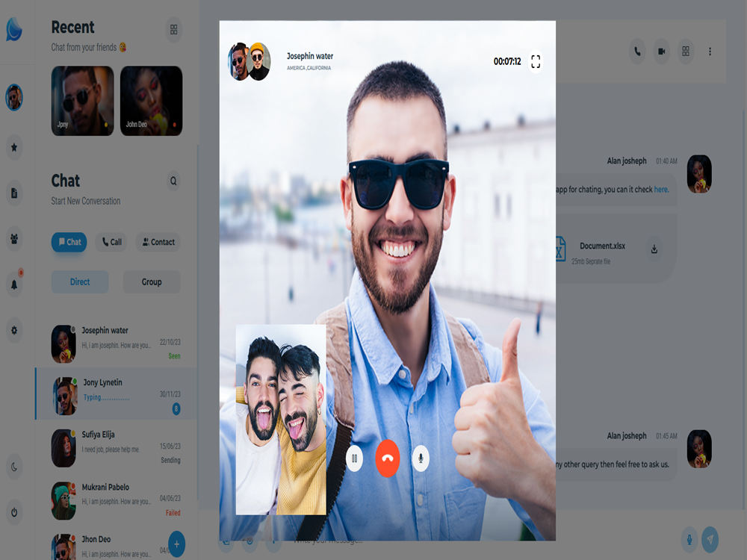Screen dimensions: 747x560
Task: Switch to the Group chats tab
Action: pos(152,282)
